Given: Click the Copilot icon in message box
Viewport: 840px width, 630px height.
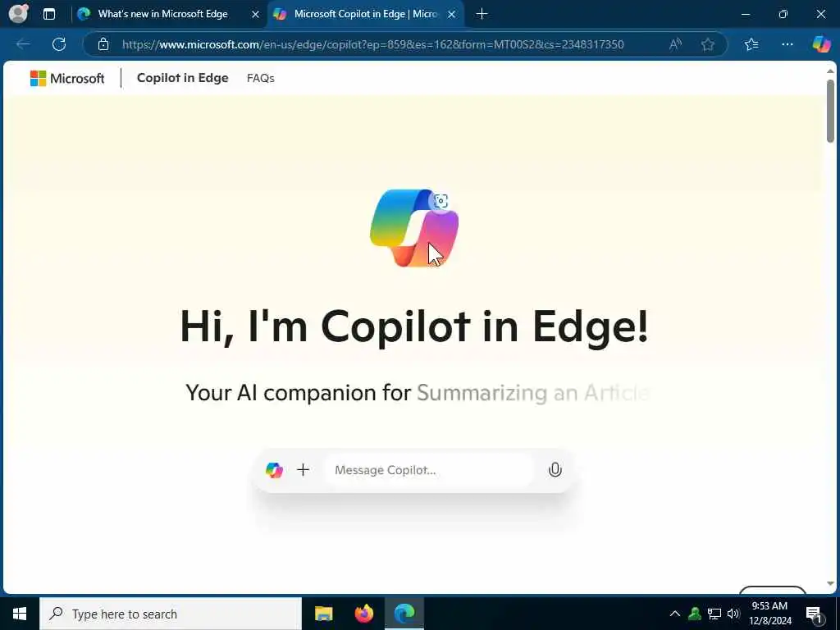Looking at the screenshot, I should 274,470.
